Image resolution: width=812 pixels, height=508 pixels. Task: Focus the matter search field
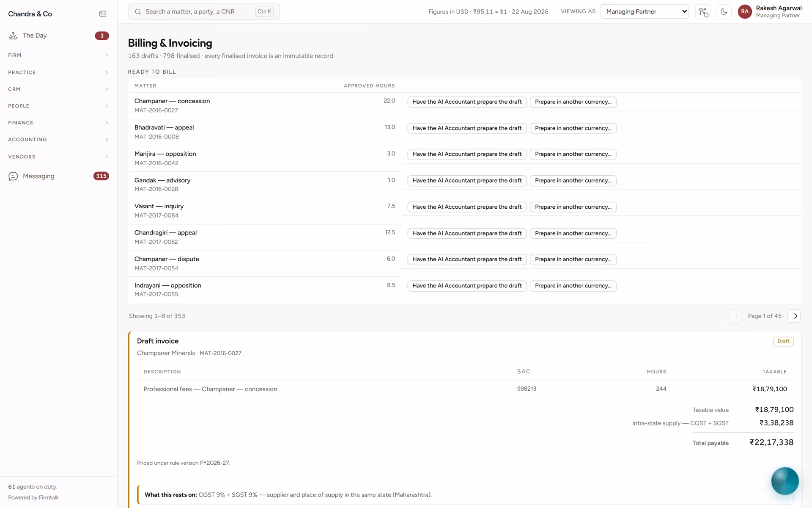click(x=204, y=12)
